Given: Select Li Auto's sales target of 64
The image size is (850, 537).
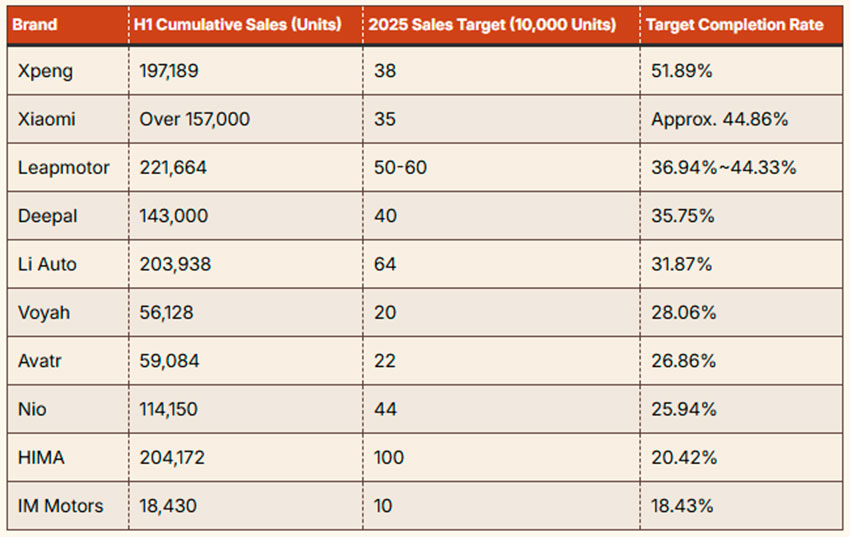Looking at the screenshot, I should click(x=385, y=264).
